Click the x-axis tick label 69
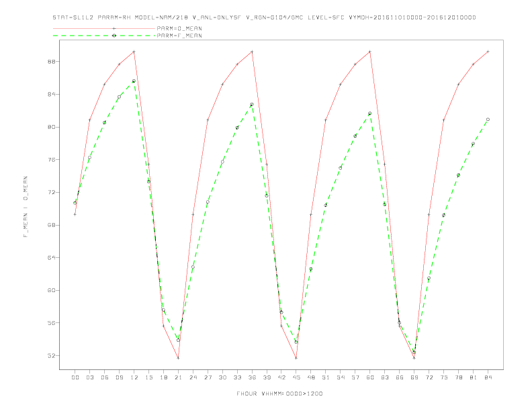This screenshot has height=411, width=532. click(414, 377)
